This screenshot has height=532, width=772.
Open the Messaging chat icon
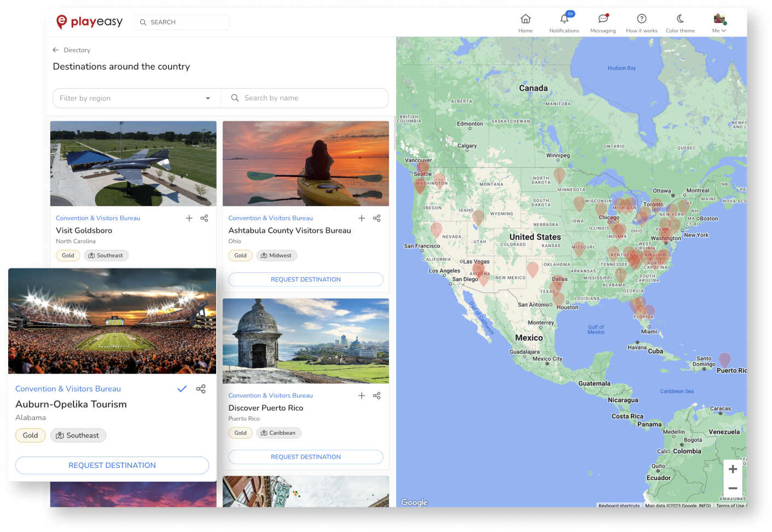(x=602, y=19)
